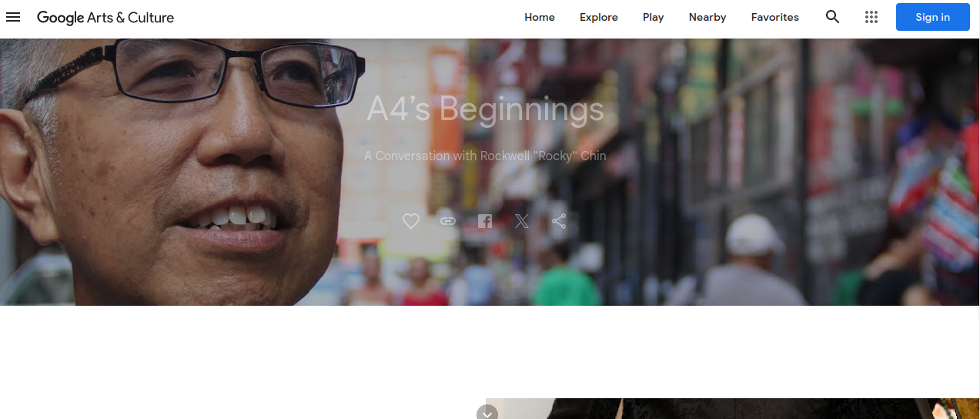Open the Nearby page

pyautogui.click(x=707, y=17)
